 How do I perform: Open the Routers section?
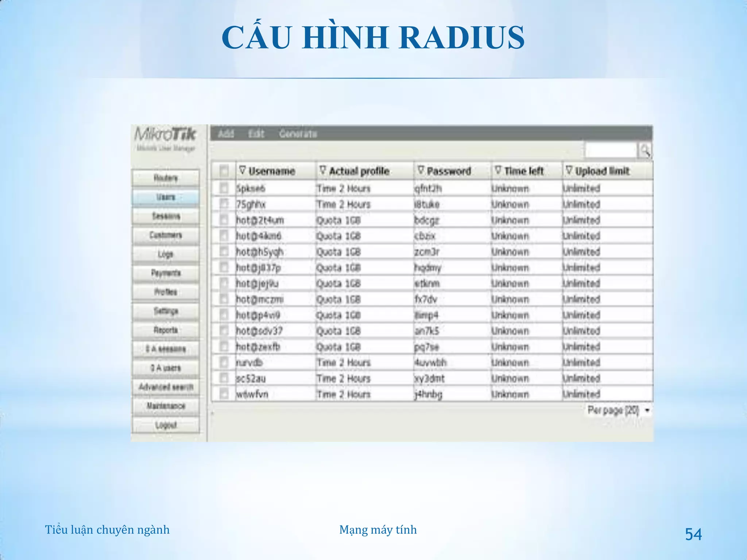(166, 178)
